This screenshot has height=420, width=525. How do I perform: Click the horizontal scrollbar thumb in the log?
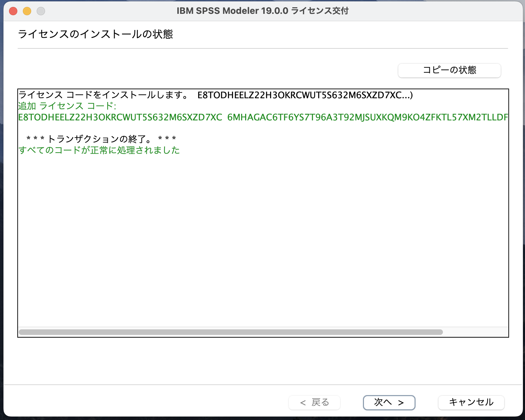coord(231,332)
